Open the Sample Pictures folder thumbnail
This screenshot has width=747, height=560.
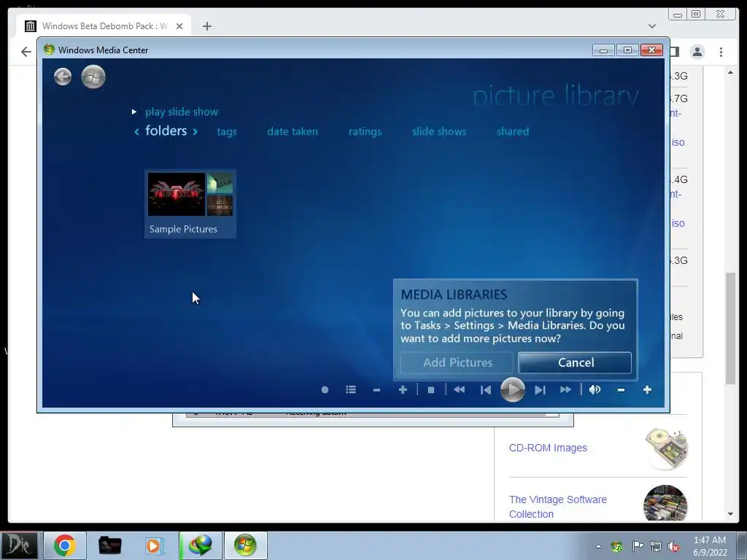190,203
